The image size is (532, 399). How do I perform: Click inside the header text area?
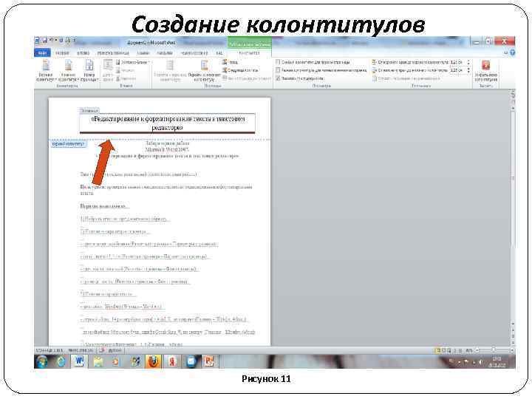pyautogui.click(x=167, y=123)
